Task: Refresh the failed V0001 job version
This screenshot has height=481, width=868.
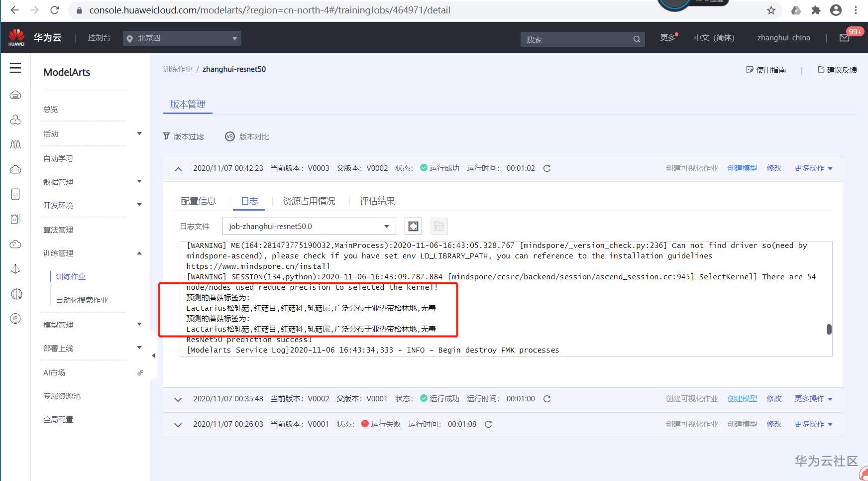Action: point(488,424)
